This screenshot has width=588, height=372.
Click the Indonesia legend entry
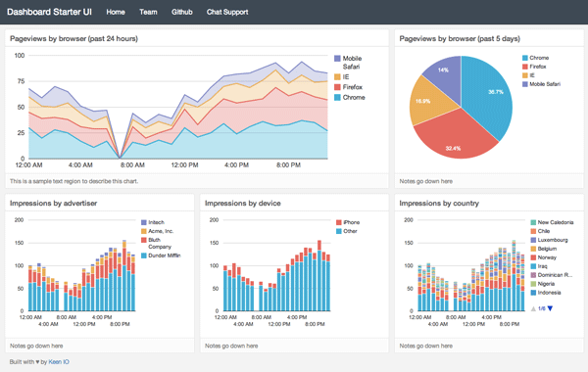pyautogui.click(x=546, y=293)
